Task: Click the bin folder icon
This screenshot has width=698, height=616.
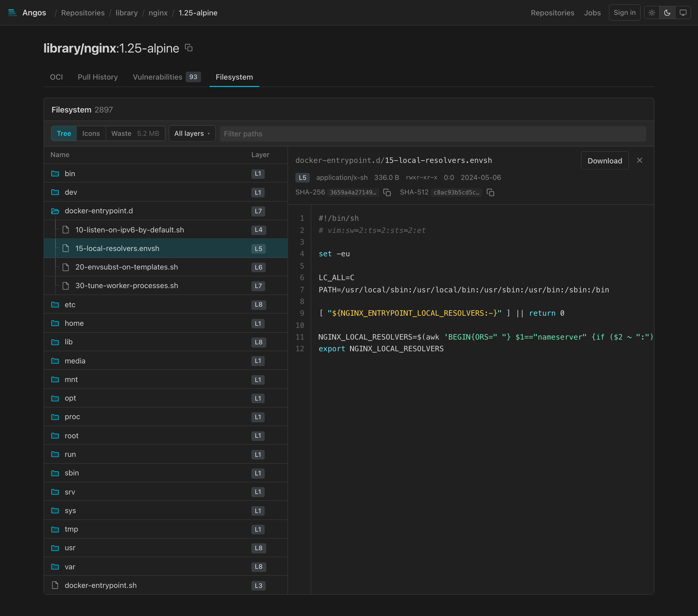Action: coord(55,173)
